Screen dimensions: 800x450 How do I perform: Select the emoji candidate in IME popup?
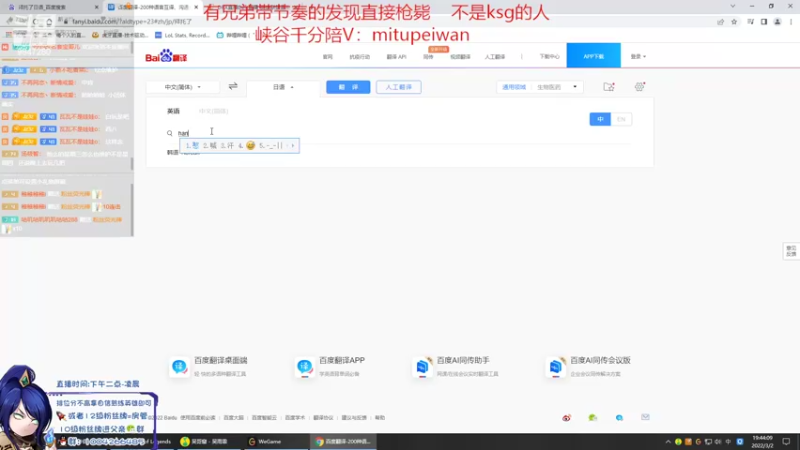[x=250, y=145]
